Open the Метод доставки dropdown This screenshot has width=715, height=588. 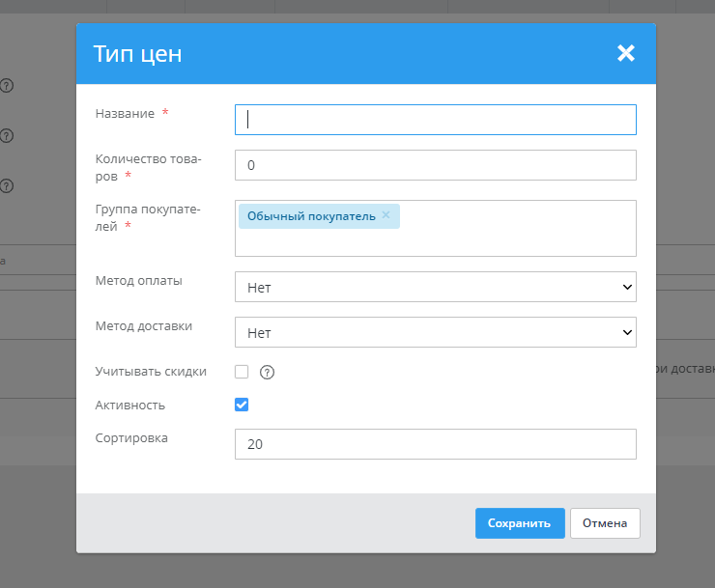pyautogui.click(x=435, y=332)
